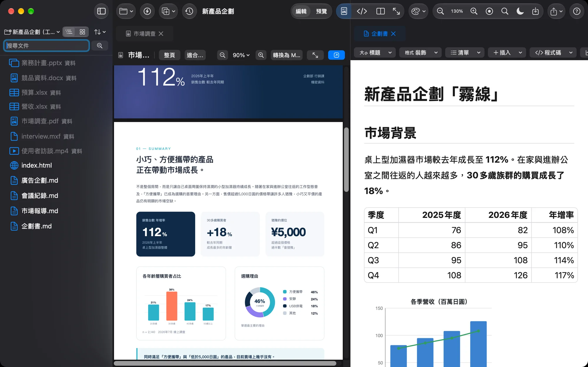The image size is (588, 367).
Task: Open the PDF 90% zoom dropdown
Action: pos(241,55)
